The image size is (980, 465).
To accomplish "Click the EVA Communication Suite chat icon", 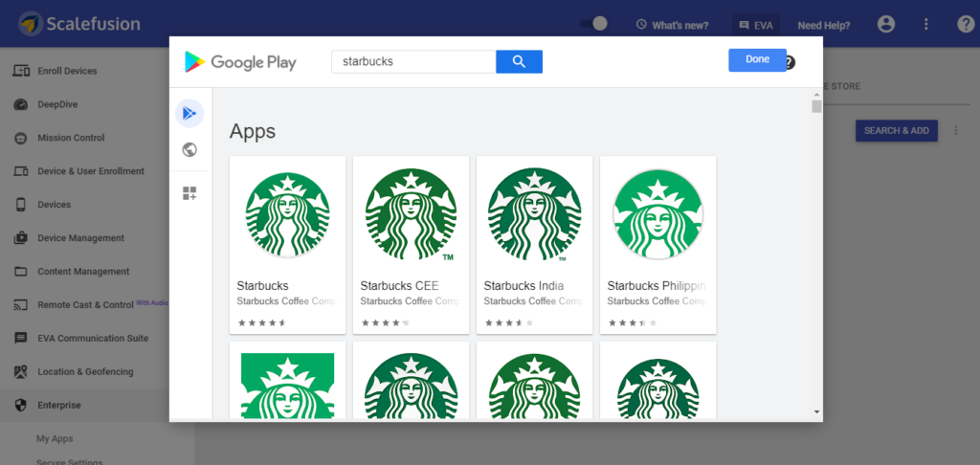I will (x=21, y=338).
